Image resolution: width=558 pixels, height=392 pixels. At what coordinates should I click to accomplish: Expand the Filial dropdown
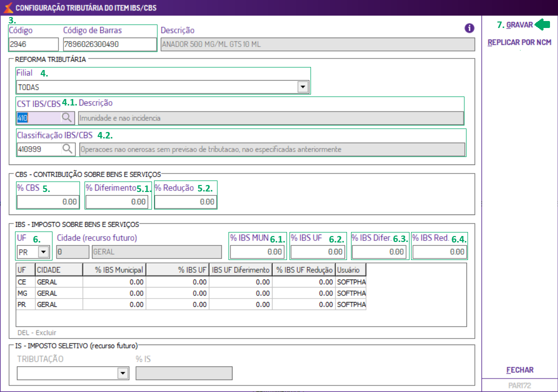tap(302, 87)
